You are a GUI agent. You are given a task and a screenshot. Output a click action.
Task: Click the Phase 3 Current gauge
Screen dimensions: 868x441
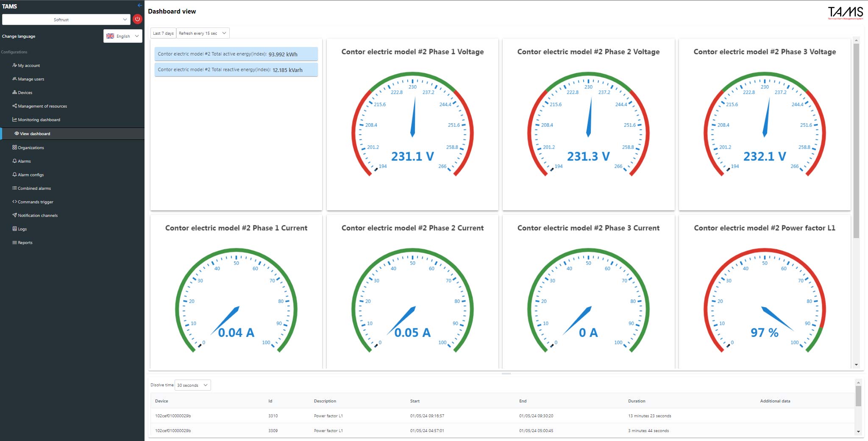tap(588, 301)
